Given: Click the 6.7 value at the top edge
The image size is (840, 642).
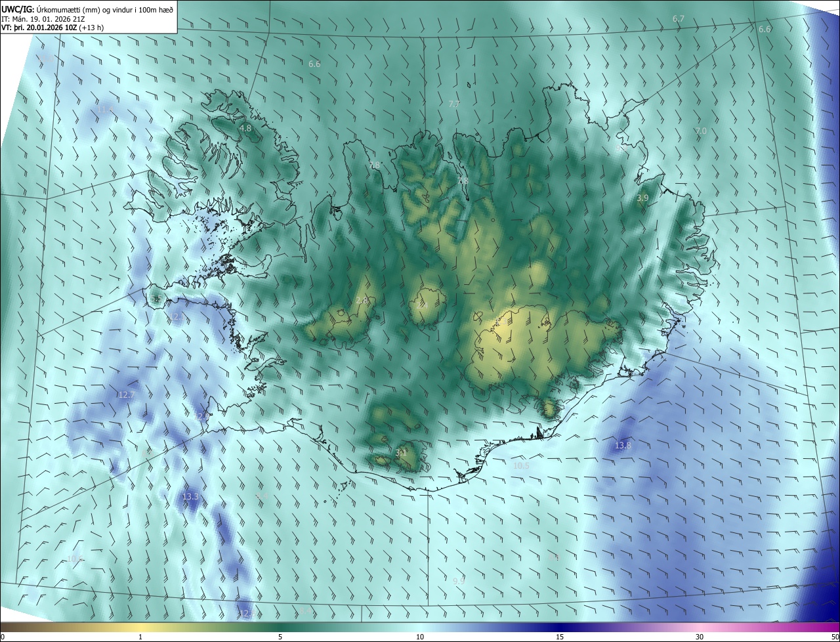Looking at the screenshot, I should pyautogui.click(x=679, y=19).
